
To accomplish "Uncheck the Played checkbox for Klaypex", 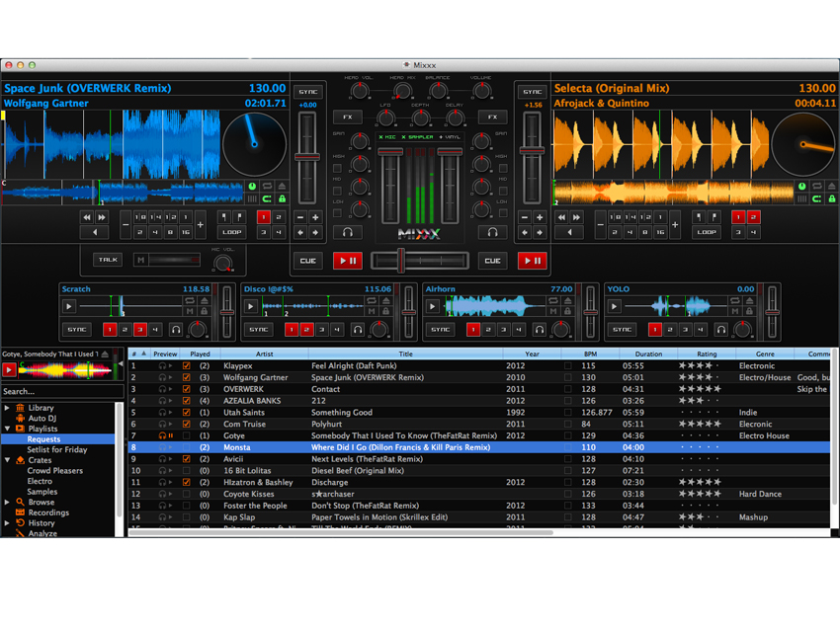I will [x=186, y=366].
